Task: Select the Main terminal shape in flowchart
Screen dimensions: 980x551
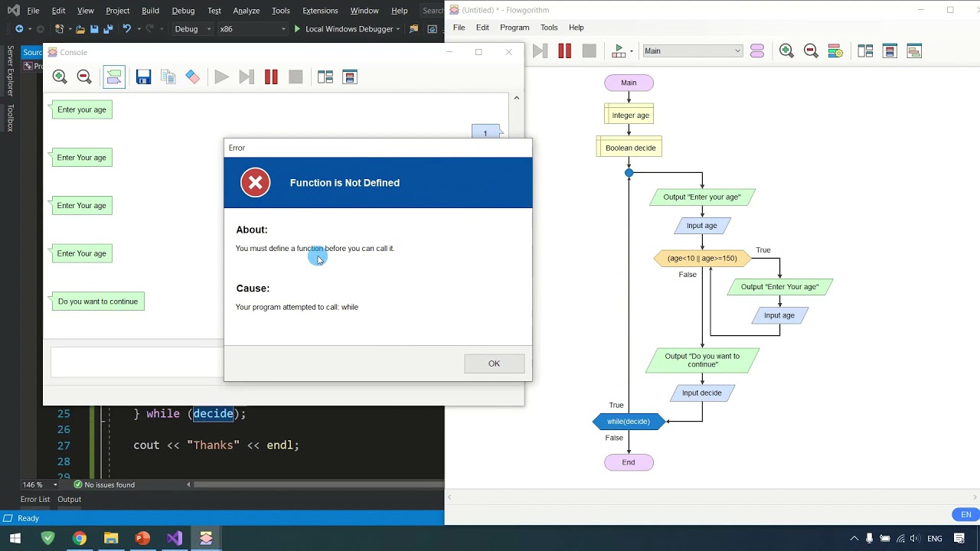Action: click(x=629, y=83)
